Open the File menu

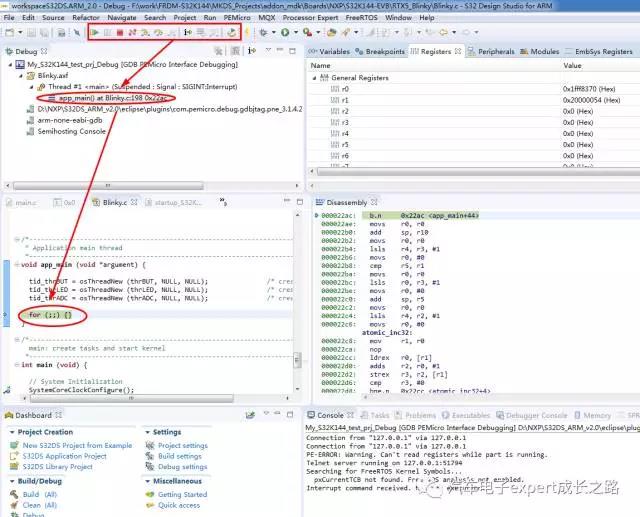[x=9, y=18]
